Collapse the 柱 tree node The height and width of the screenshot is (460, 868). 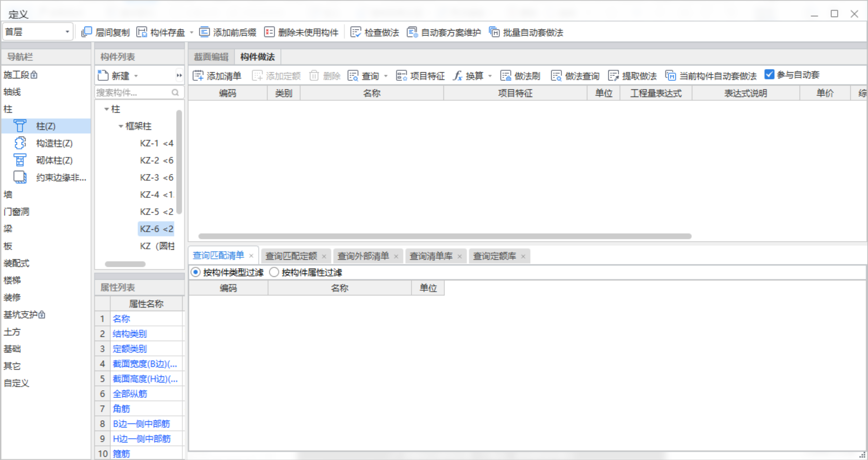click(x=107, y=109)
